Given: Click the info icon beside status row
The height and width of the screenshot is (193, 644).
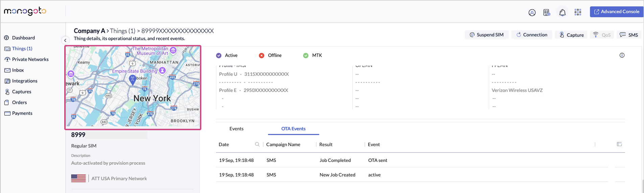Looking at the screenshot, I should click(622, 55).
